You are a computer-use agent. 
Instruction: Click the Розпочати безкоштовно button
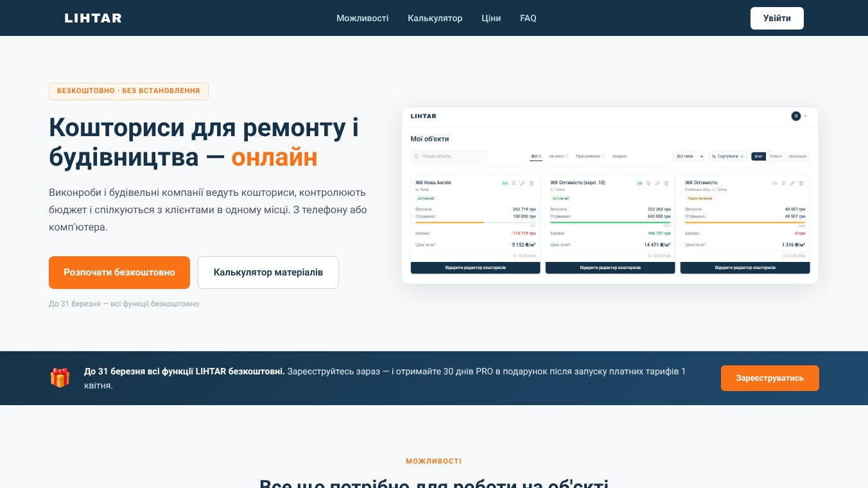(x=119, y=272)
